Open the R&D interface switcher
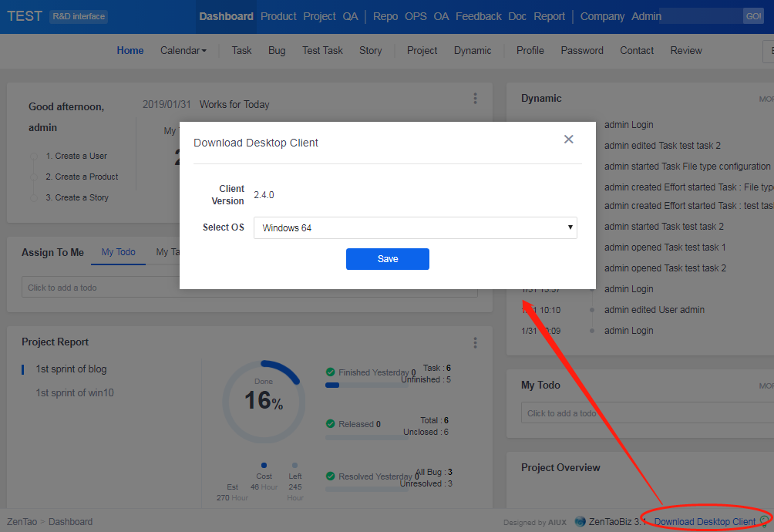The width and height of the screenshot is (774, 532). pyautogui.click(x=79, y=16)
